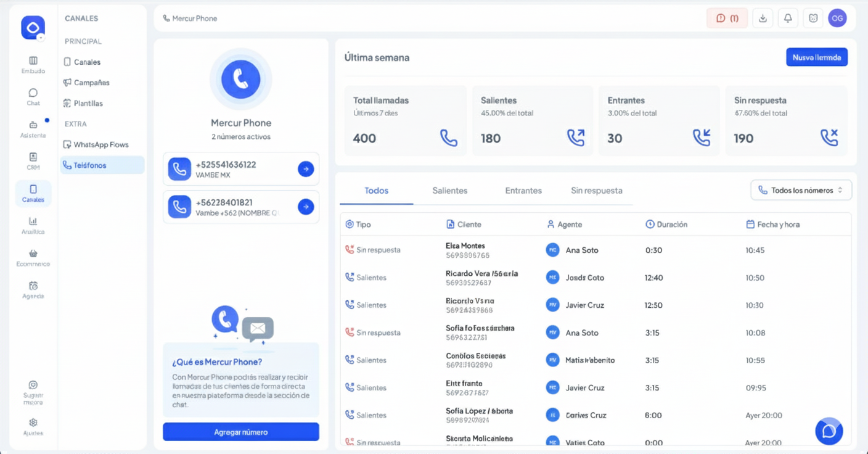The height and width of the screenshot is (454, 868).
Task: Open the floating chat support bubble
Action: [829, 431]
